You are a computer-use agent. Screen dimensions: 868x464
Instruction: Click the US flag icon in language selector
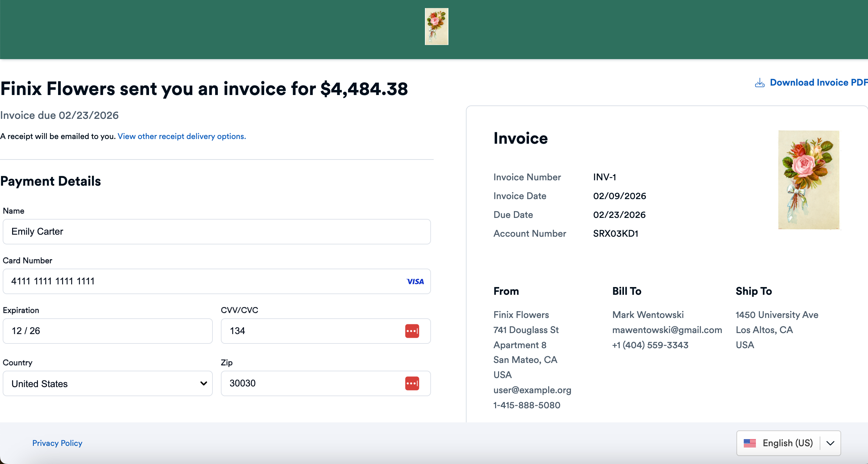click(x=750, y=443)
